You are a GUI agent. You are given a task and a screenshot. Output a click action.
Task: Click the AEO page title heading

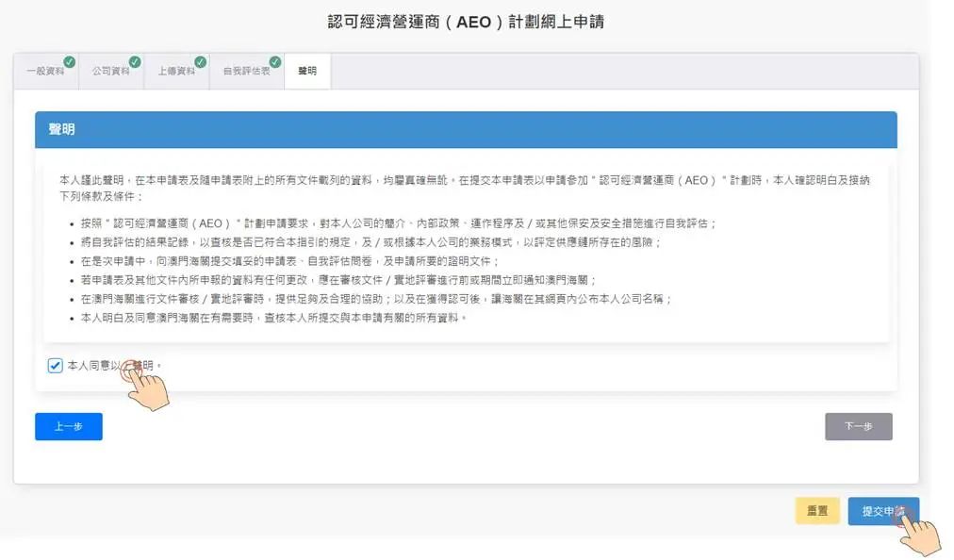coord(477,21)
